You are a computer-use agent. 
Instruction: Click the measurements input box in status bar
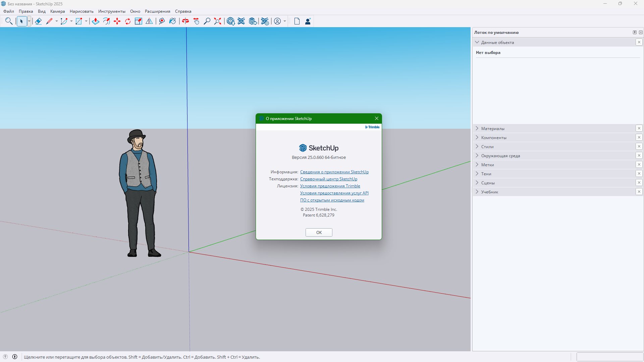609,357
